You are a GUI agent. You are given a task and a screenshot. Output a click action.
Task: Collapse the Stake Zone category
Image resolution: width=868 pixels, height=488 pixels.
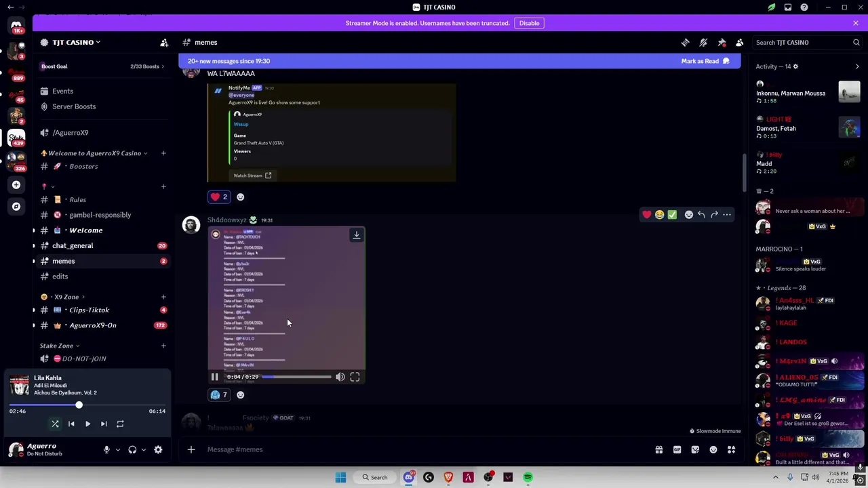point(58,346)
